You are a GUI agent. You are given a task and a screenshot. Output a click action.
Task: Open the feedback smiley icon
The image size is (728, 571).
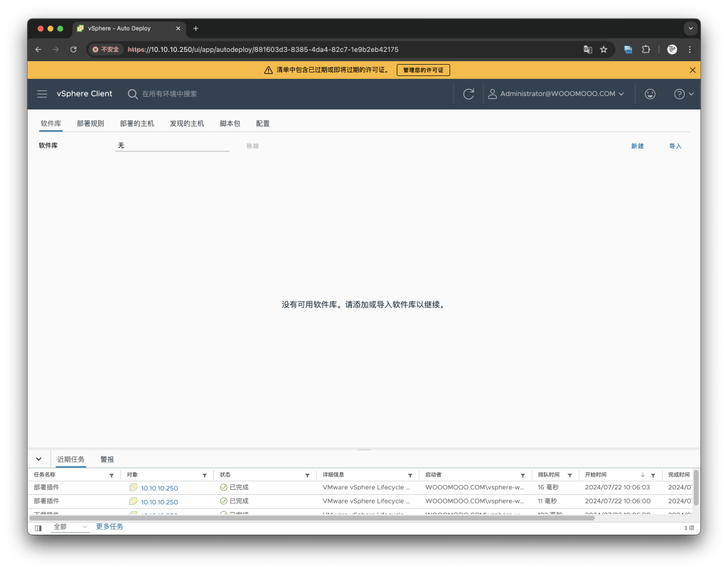coord(650,94)
